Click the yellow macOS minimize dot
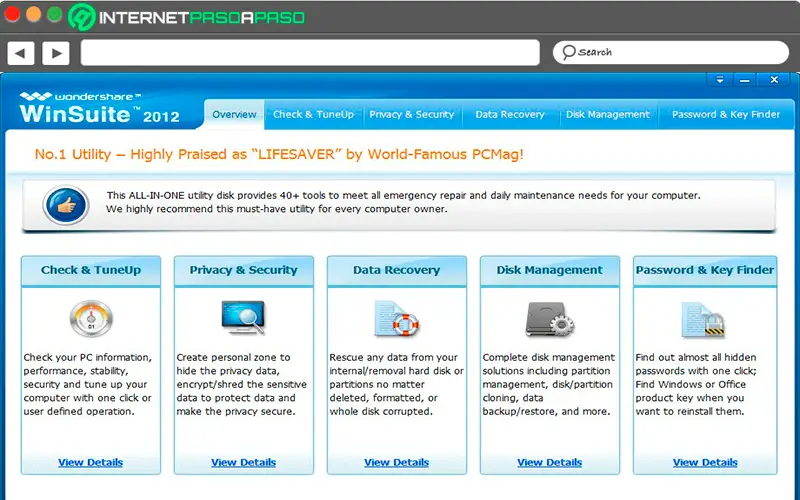800x500 pixels. pos(34,14)
